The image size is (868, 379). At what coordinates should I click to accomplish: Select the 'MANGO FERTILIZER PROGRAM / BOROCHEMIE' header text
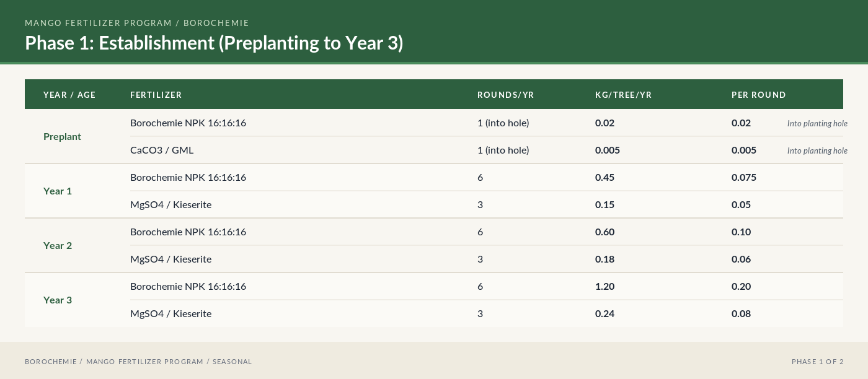point(137,23)
